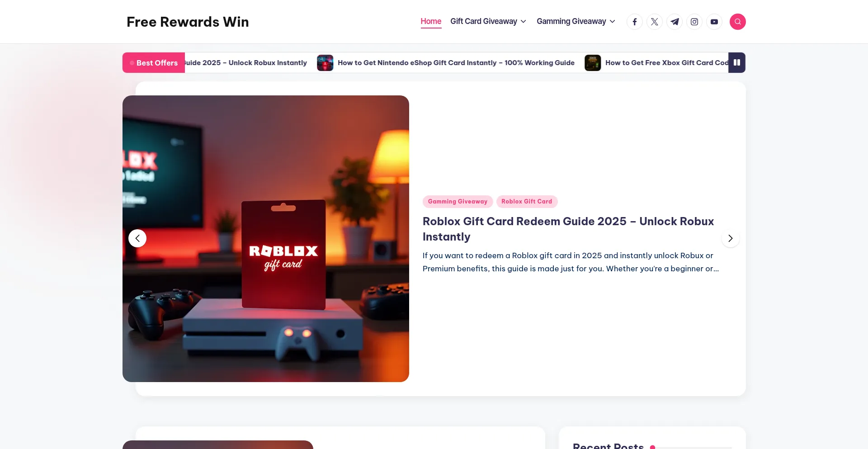Click the Gamming Giveaway category tag
Screen dimensions: 868x449
458,202
